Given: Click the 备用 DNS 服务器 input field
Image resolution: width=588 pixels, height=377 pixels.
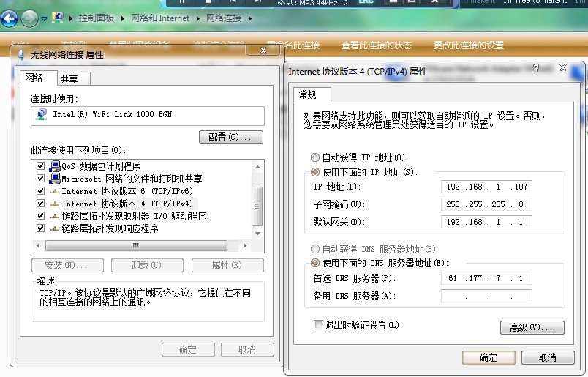Looking at the screenshot, I should 486,296.
